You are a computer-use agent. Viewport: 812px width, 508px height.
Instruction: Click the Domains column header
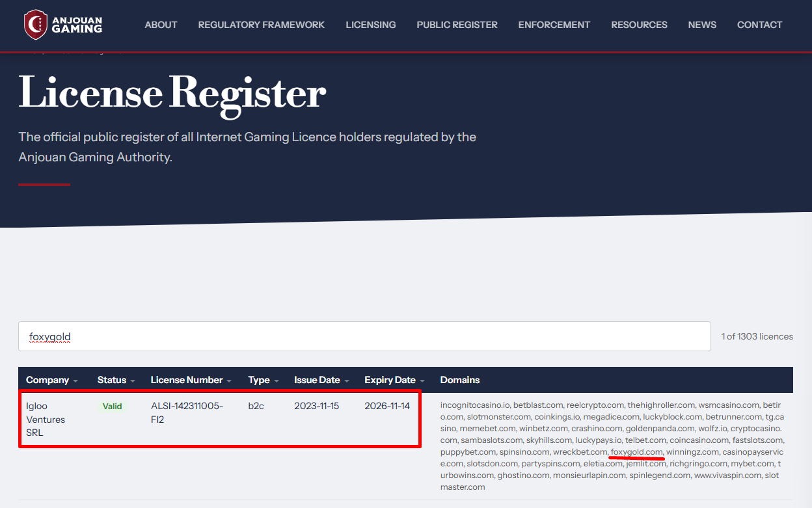(x=460, y=380)
